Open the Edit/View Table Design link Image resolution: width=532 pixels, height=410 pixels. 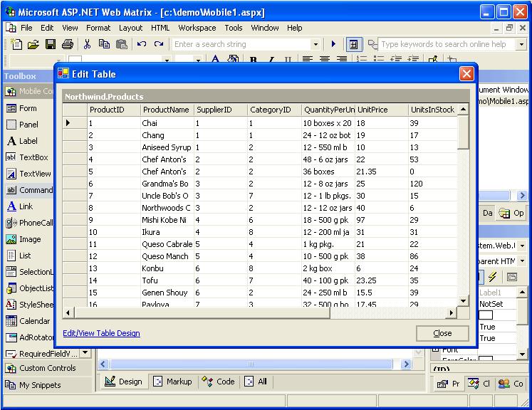point(101,333)
